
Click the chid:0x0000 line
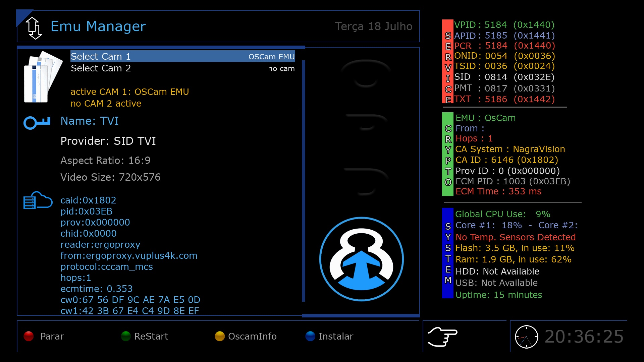88,234
